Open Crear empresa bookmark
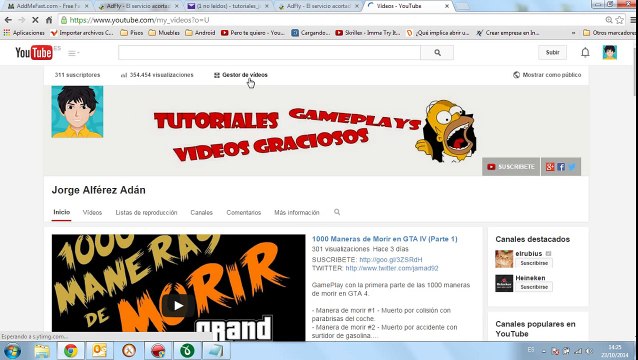638x360 pixels. pyautogui.click(x=509, y=33)
